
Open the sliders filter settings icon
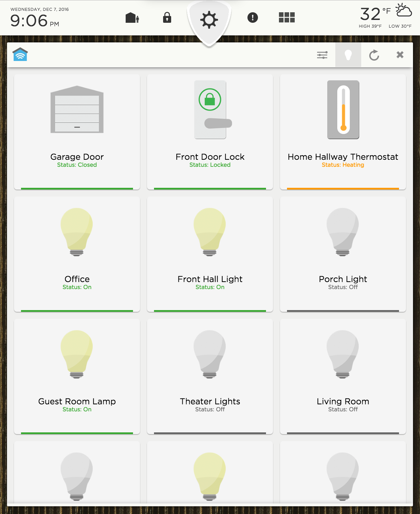[322, 55]
